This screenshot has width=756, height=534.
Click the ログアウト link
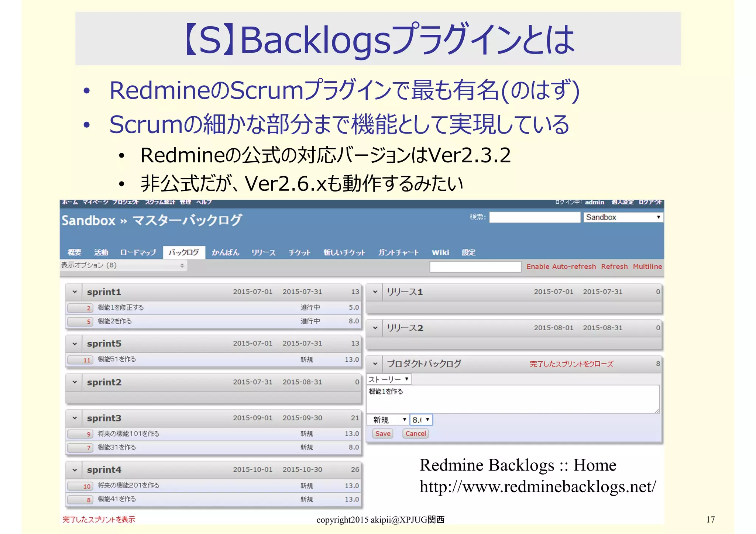pos(650,202)
